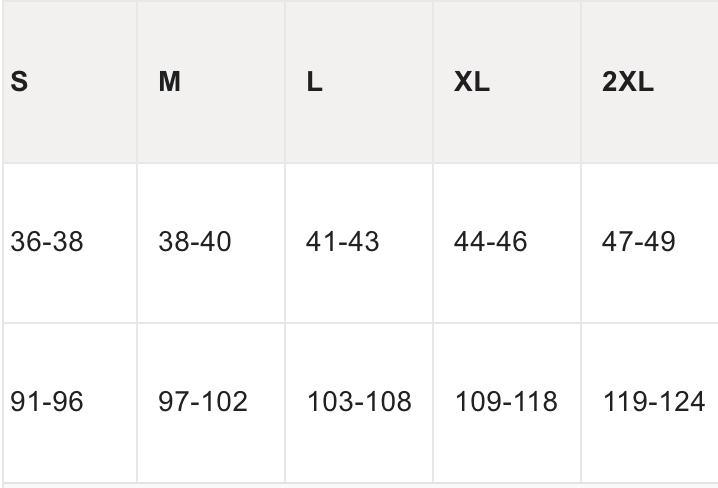The image size is (718, 488).
Task: Click the letter "L" label
Action: [314, 82]
